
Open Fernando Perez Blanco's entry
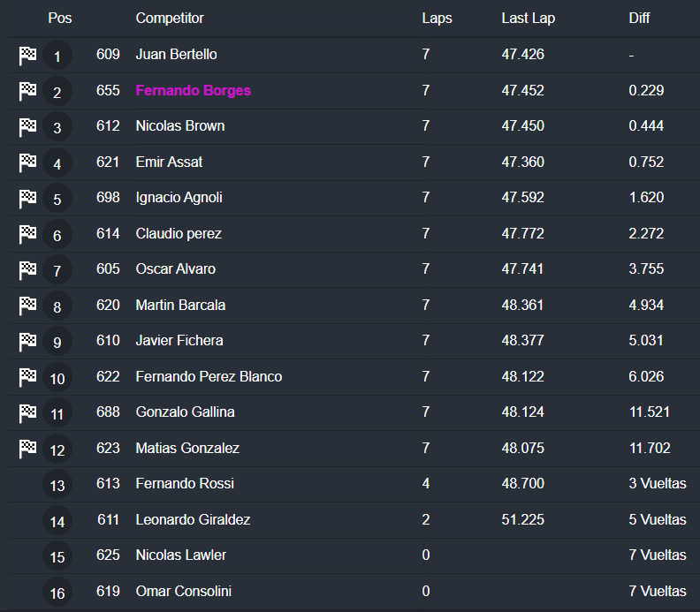click(209, 376)
